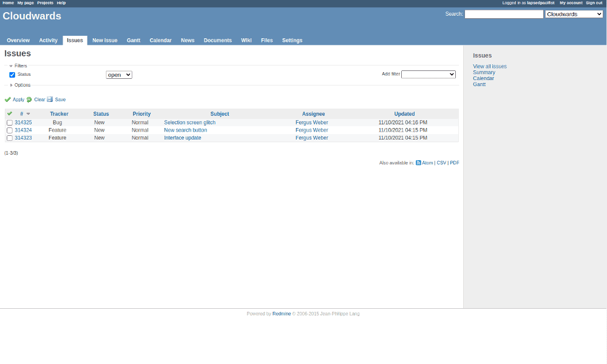Click the green check-all icon in the table header
Screen dimensions: 607x364
(x=10, y=113)
